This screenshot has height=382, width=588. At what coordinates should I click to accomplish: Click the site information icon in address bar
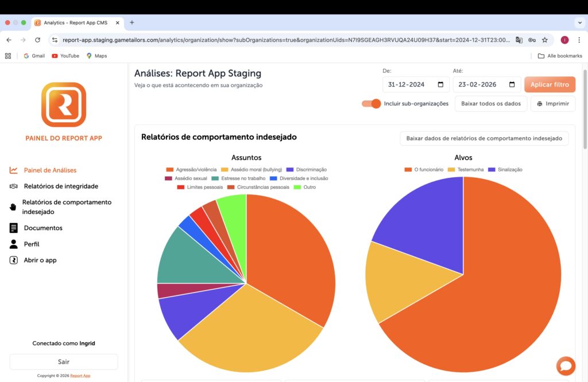coord(55,40)
